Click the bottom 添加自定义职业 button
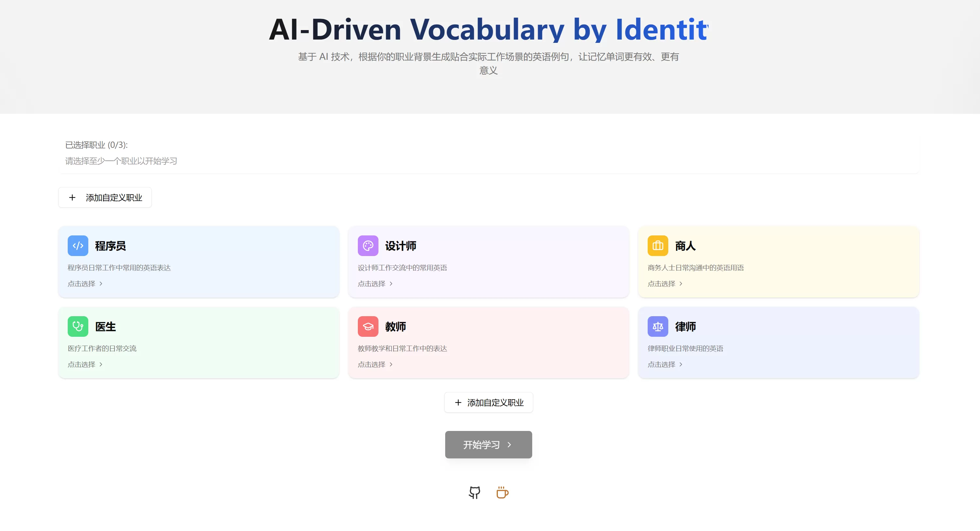The height and width of the screenshot is (531, 980). point(488,402)
